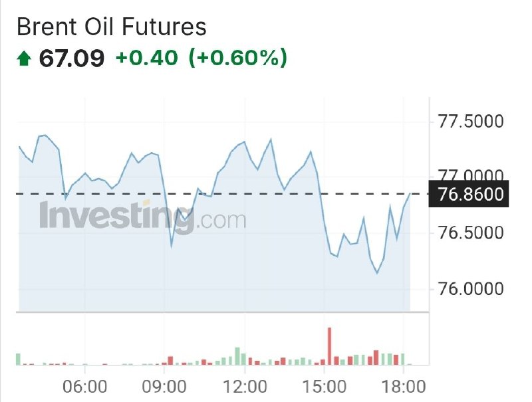Viewport: 532px width, 402px height.
Task: Click the 12:00 time axis label
Action: [x=245, y=387]
